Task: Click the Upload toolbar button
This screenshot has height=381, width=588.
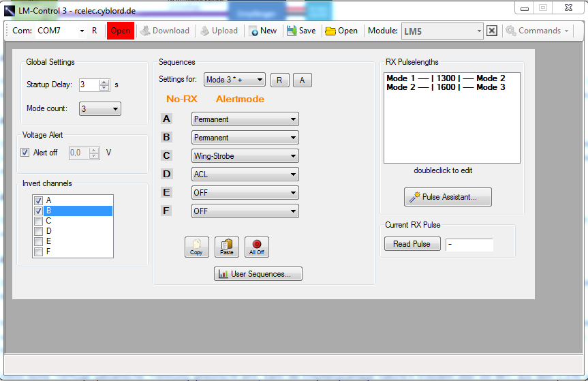Action: click(x=219, y=31)
